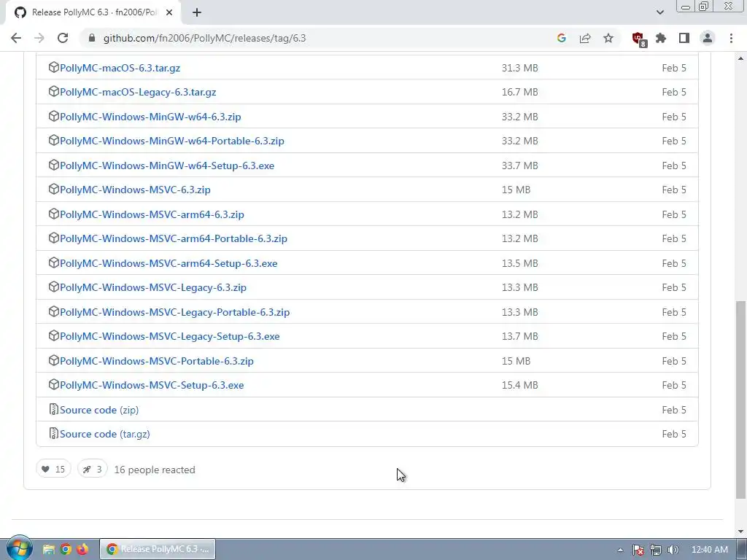Toggle the rocket reaction showing 3

[93, 469]
